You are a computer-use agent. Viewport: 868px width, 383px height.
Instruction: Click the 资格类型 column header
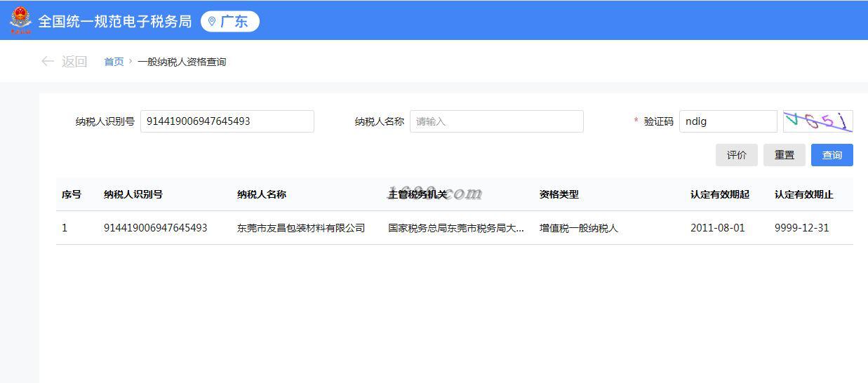559,194
